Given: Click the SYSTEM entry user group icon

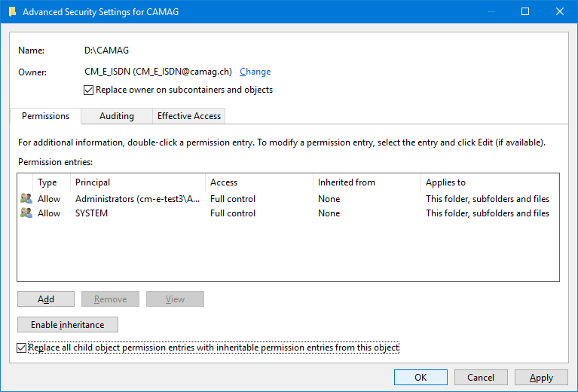Looking at the screenshot, I should (26, 213).
